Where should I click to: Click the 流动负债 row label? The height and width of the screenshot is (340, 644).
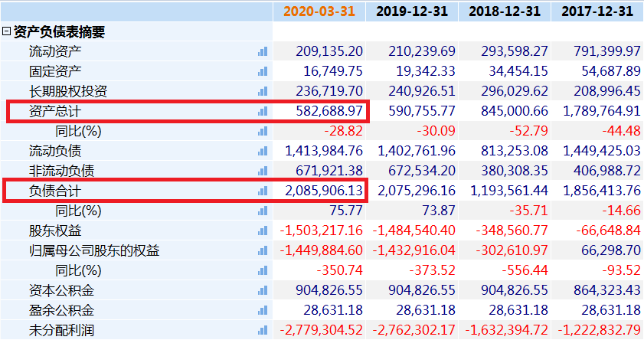click(x=55, y=151)
